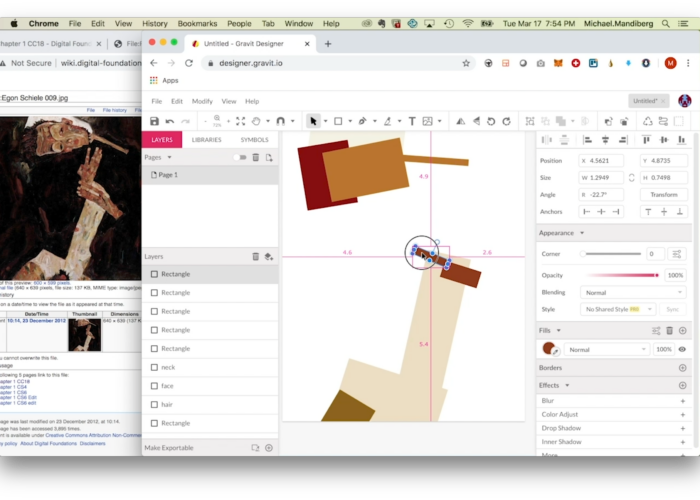Expand the Fills section arrow
The width and height of the screenshot is (700, 500).
pyautogui.click(x=558, y=330)
